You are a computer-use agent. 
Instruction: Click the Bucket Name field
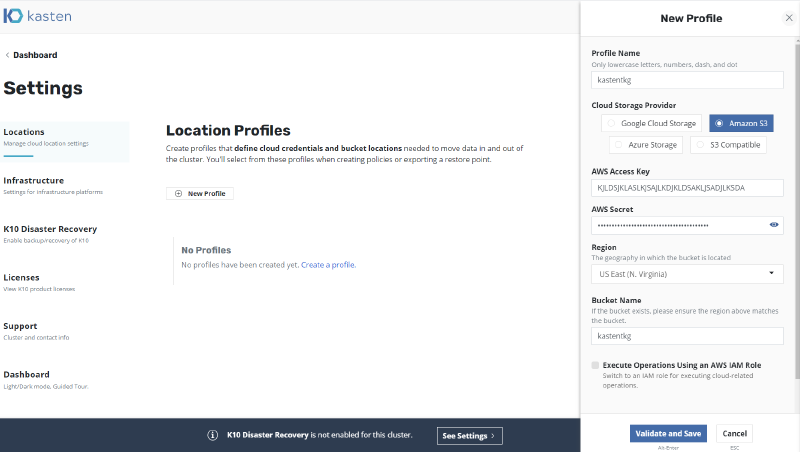[687, 336]
